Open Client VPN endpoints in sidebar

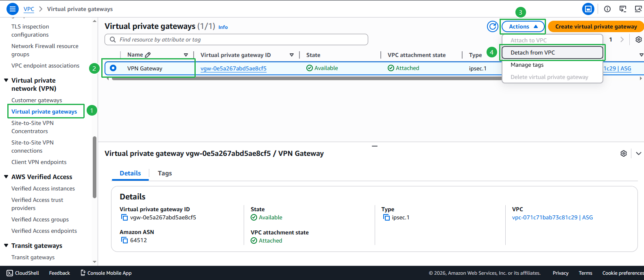(39, 162)
